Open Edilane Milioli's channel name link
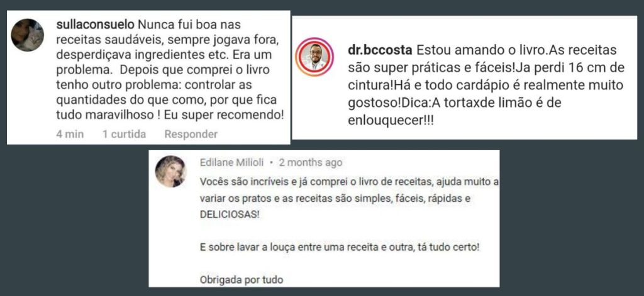This screenshot has width=644, height=296. pos(233,163)
